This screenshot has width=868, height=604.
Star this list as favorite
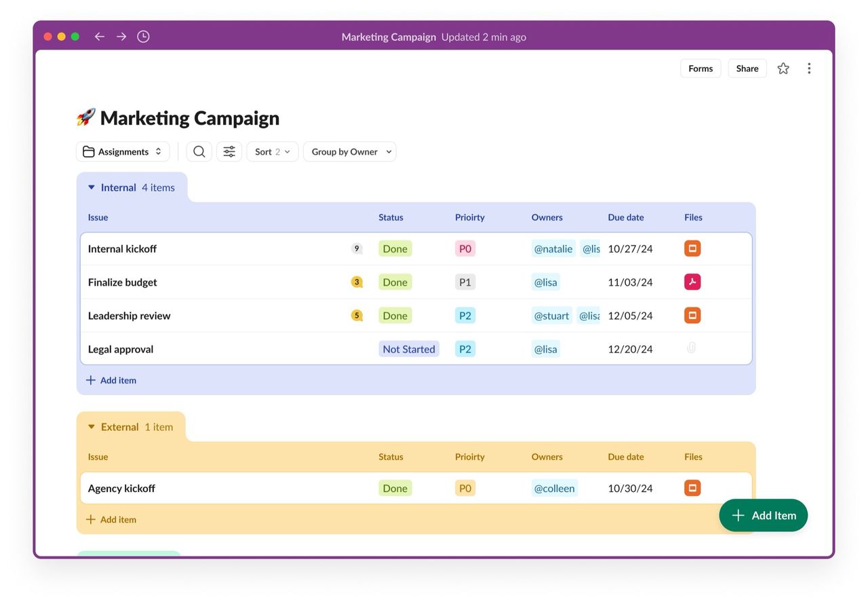(783, 69)
